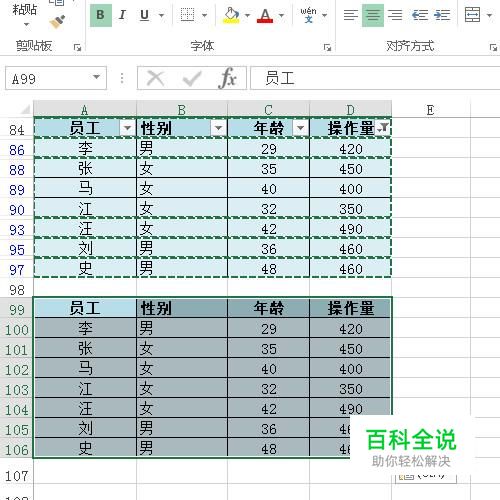
Task: Open Name Box dropdown arrow
Action: [96, 77]
